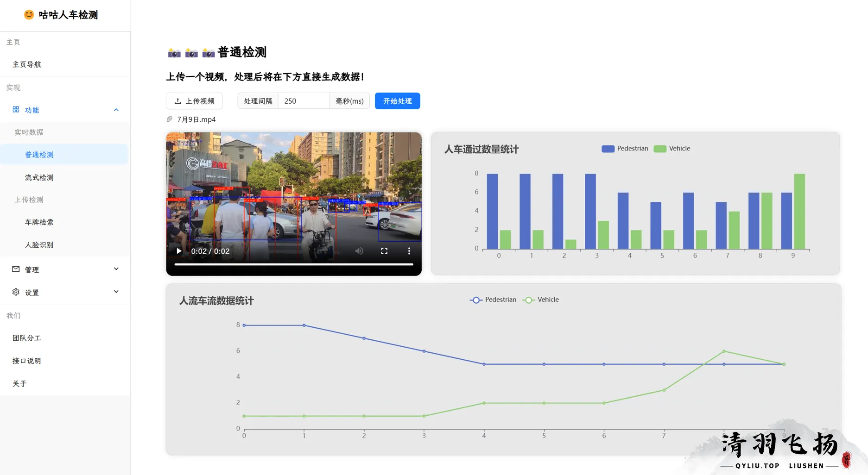Click the gear icon next to 设置

point(16,292)
